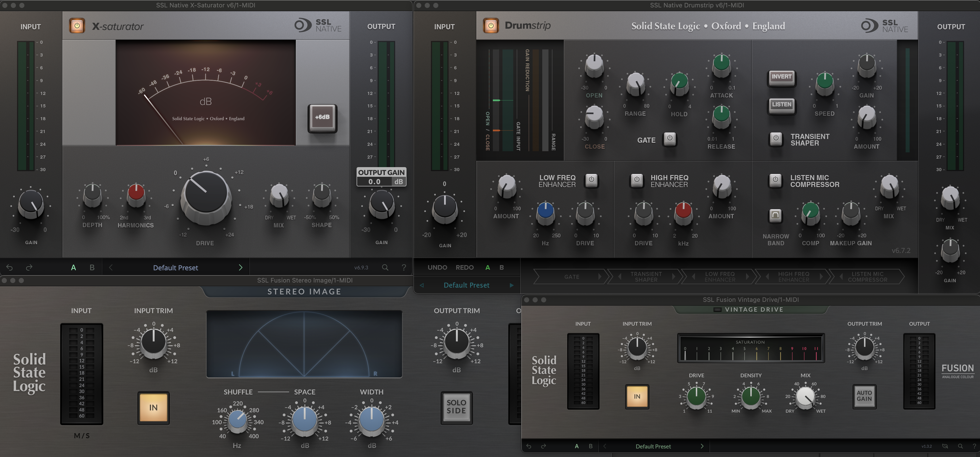Go to next preset in Drumstrip

pos(512,285)
